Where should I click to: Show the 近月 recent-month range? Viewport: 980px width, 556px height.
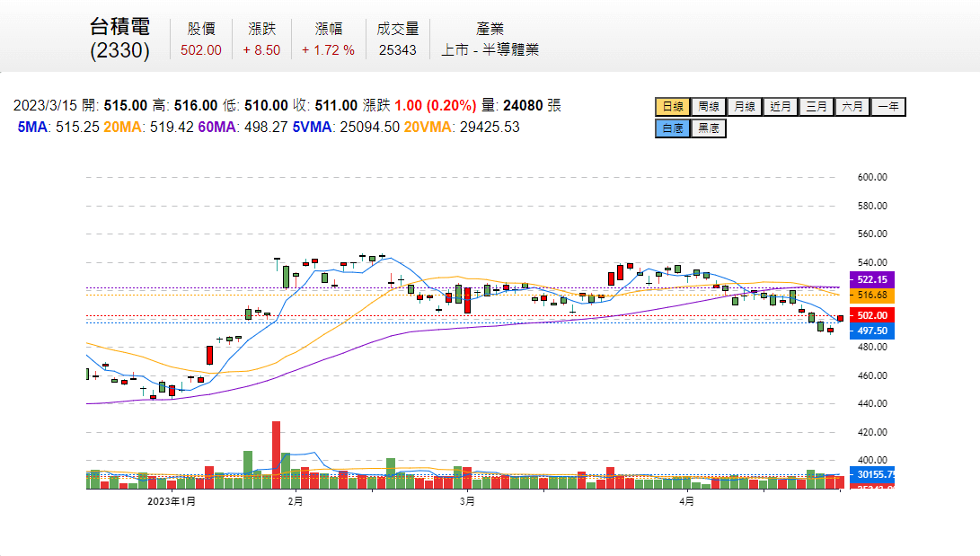tap(781, 107)
